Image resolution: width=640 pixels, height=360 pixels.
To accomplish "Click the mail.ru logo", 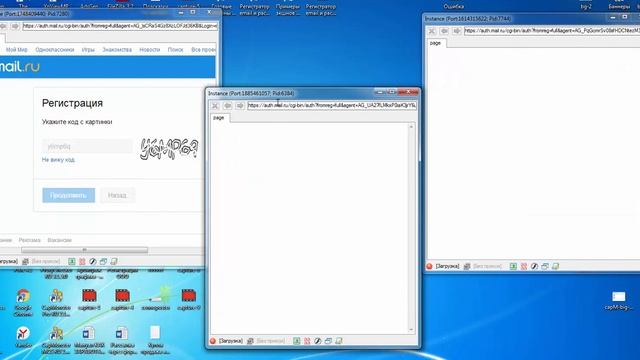I will (20, 67).
